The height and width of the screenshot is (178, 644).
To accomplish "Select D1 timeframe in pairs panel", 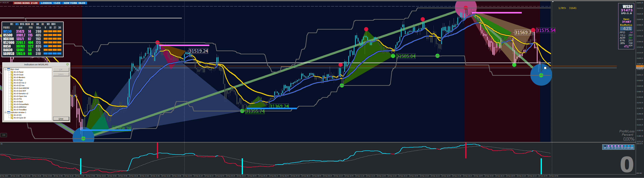I will 43,24.
